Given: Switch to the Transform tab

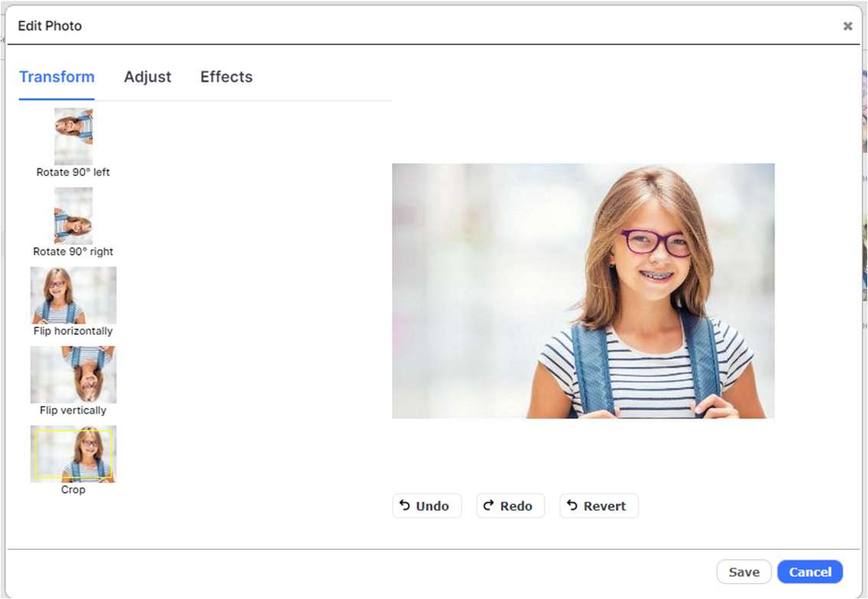Looking at the screenshot, I should tap(57, 77).
